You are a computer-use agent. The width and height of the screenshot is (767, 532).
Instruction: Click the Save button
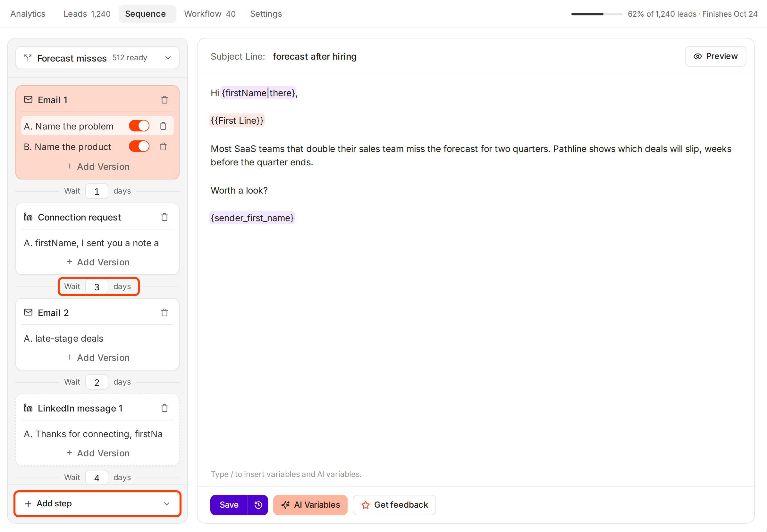pyautogui.click(x=229, y=505)
